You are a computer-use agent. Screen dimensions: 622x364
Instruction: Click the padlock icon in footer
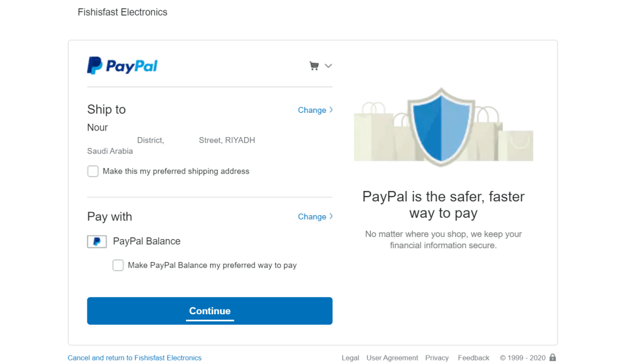553,357
